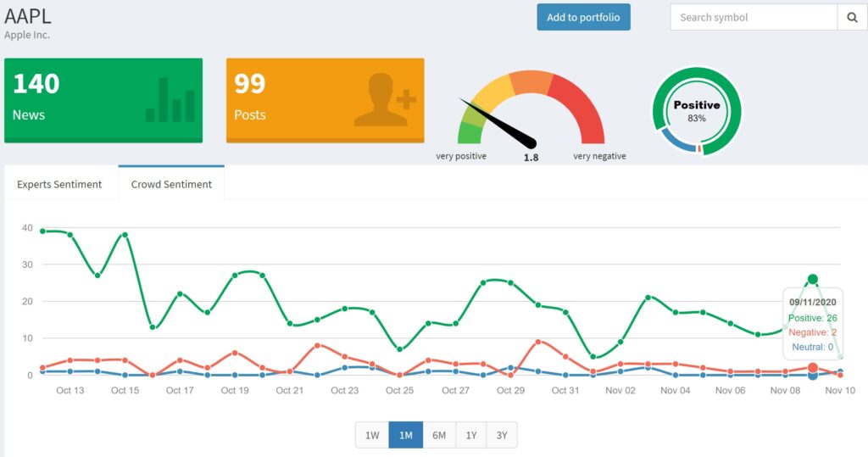868x457 pixels.
Task: Click the 09/11/2020 tooltip date
Action: point(813,302)
